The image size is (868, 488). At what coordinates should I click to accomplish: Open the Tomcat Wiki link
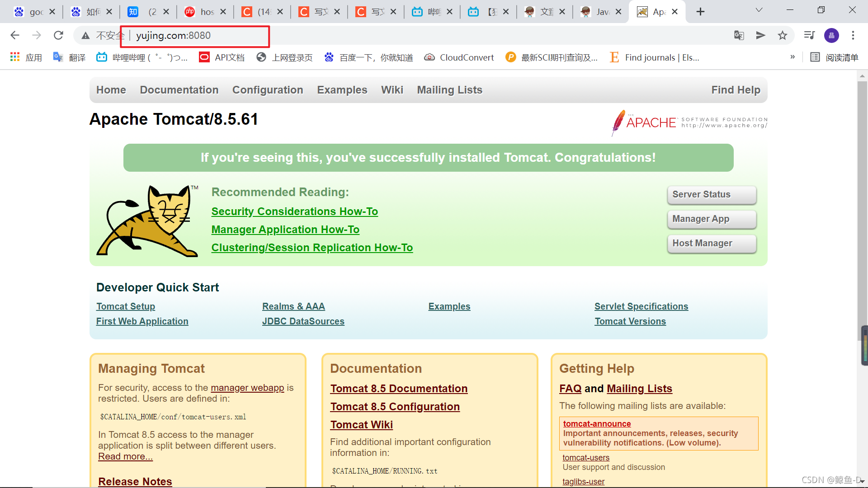pos(362,425)
